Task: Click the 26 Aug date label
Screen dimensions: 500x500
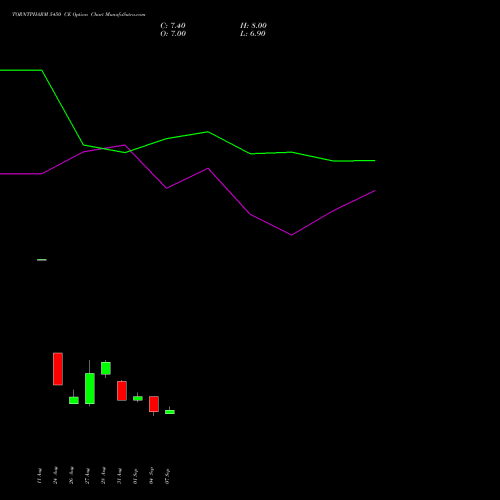Action: [71, 475]
